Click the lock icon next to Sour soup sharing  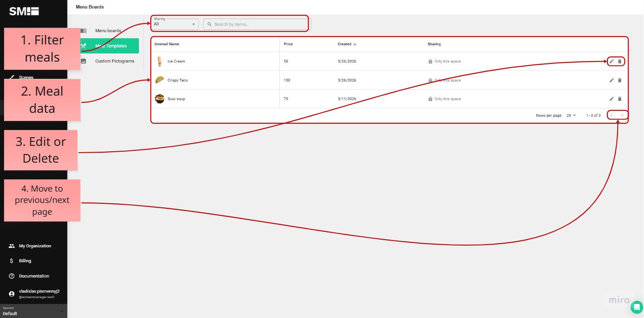point(430,99)
